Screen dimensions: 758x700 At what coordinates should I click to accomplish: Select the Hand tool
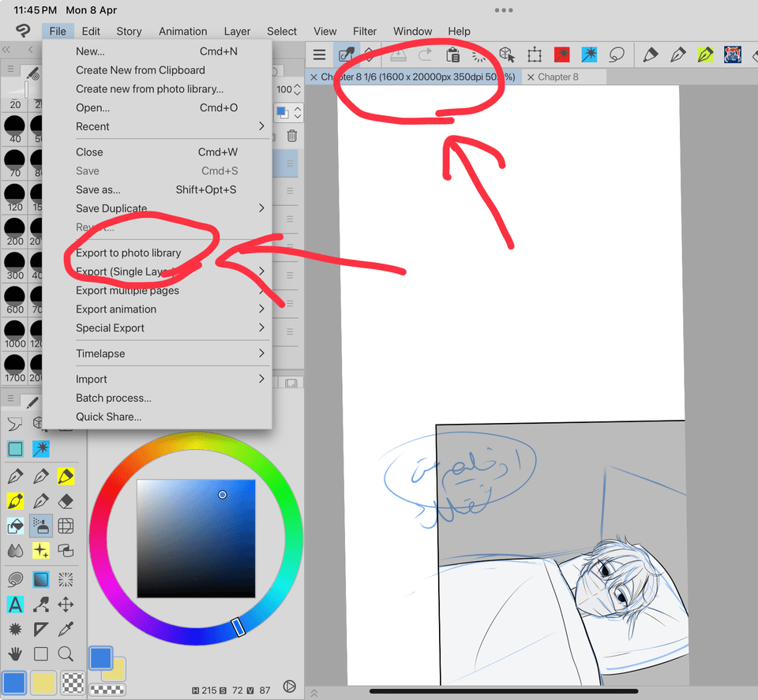tap(16, 652)
